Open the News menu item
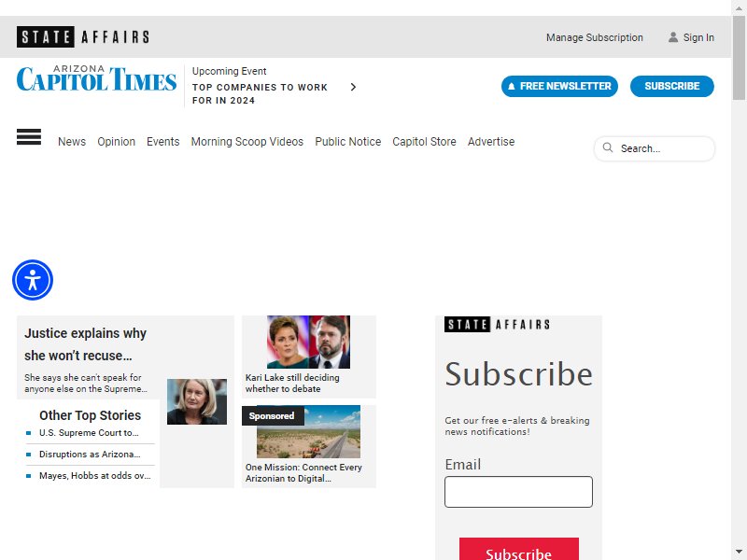The image size is (747, 560). tap(72, 142)
